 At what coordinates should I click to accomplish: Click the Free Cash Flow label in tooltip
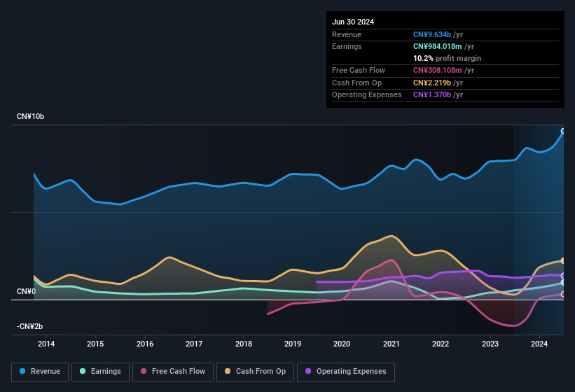coord(359,70)
